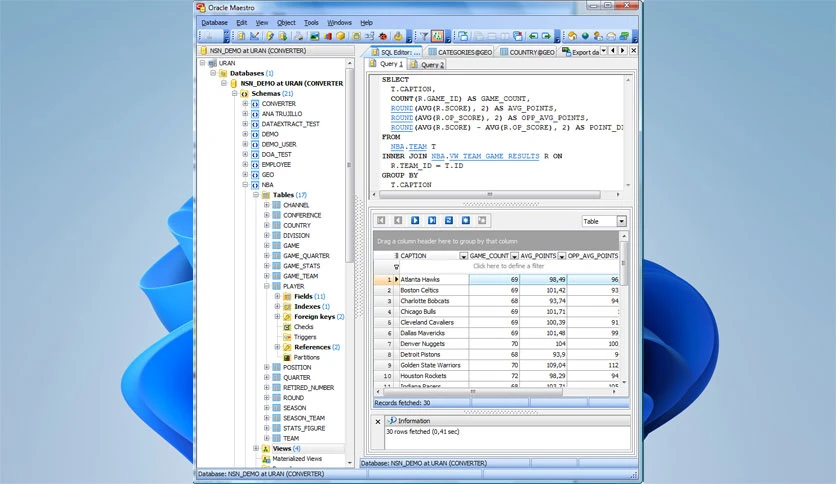Open the GAME_COUNT column filter dropdown
836x484 pixels.
tap(515, 256)
